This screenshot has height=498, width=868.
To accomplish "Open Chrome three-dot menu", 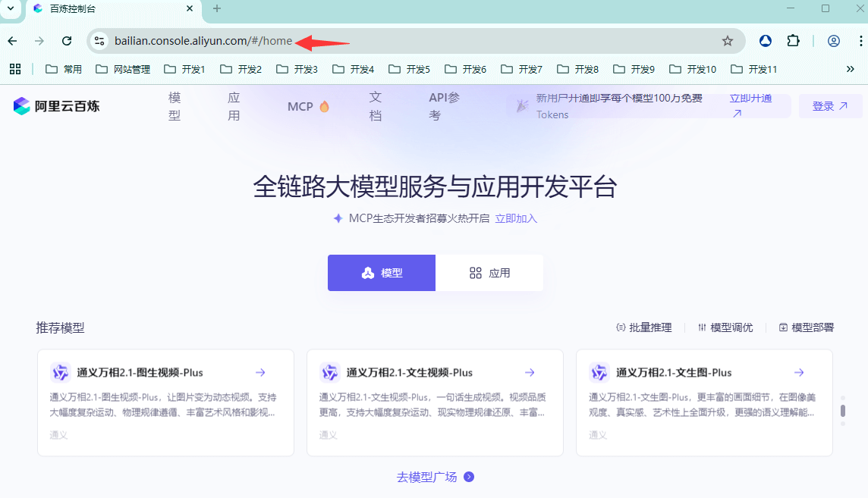I will pos(860,41).
